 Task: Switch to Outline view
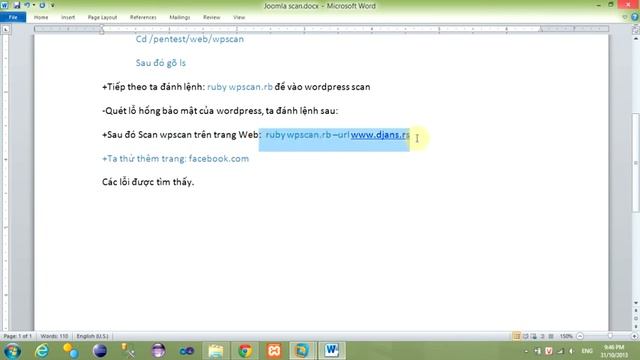coord(542,336)
